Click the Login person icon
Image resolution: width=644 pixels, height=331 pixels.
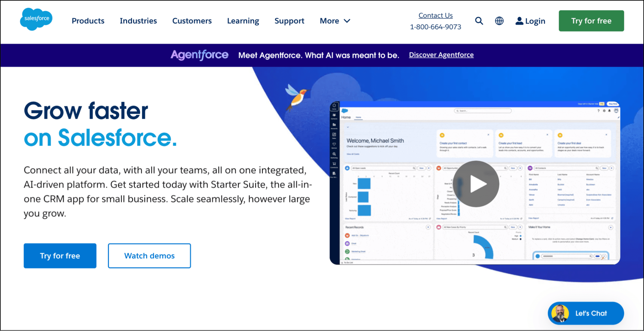(x=519, y=21)
